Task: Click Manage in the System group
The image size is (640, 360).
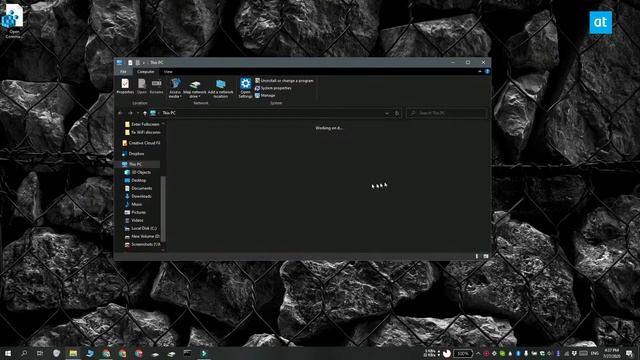Action: pos(265,96)
